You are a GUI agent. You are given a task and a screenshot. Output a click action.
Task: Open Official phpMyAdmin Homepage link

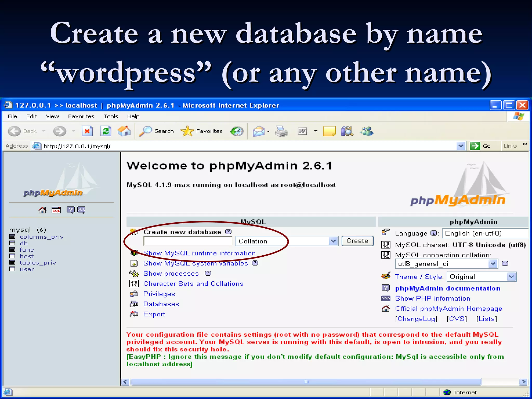tap(449, 308)
